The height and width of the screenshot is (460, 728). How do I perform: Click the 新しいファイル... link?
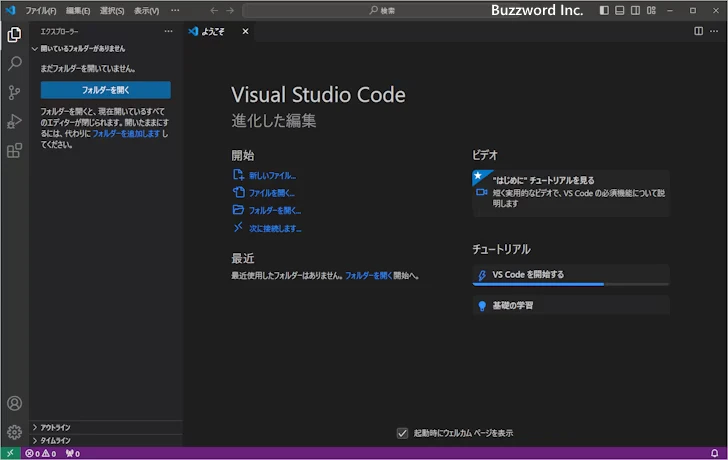coord(272,175)
